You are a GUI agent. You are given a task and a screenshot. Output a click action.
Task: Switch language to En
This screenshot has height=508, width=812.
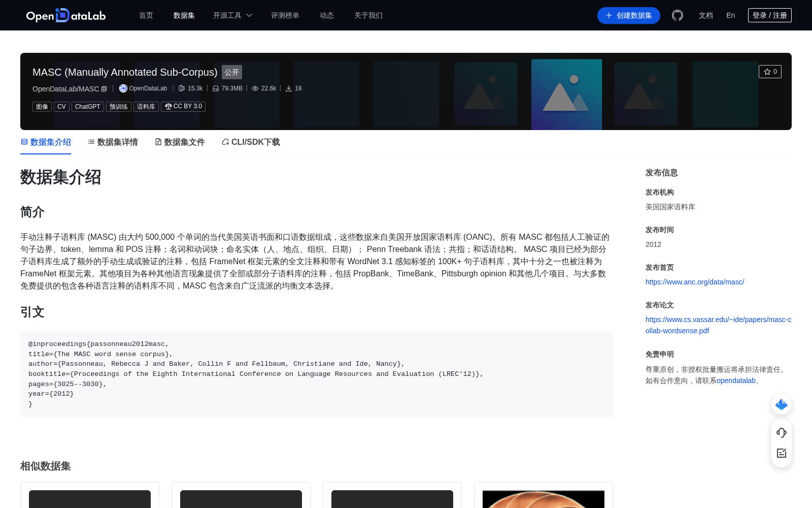[x=731, y=15]
